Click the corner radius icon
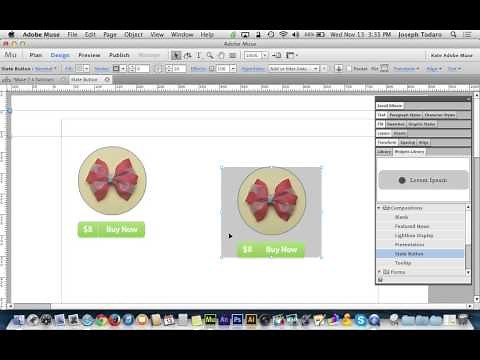Screen dimensions: 480x360 click(159, 69)
